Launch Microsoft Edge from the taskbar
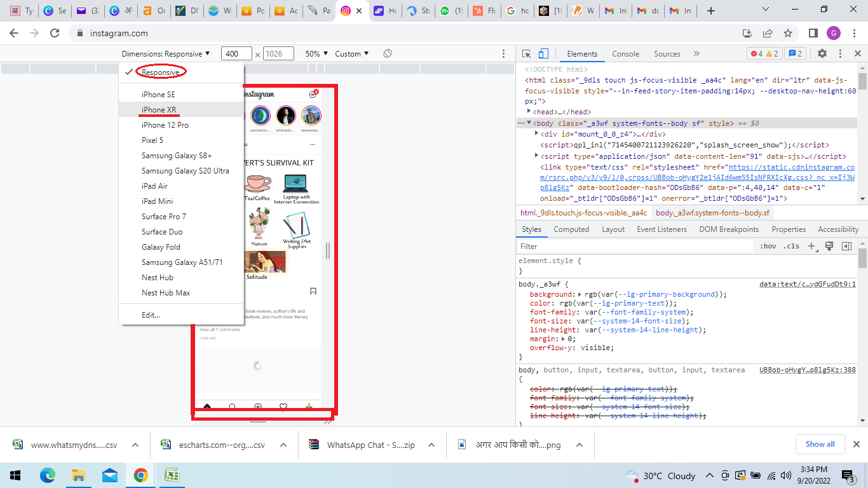Image resolution: width=868 pixels, height=488 pixels. pyautogui.click(x=48, y=475)
